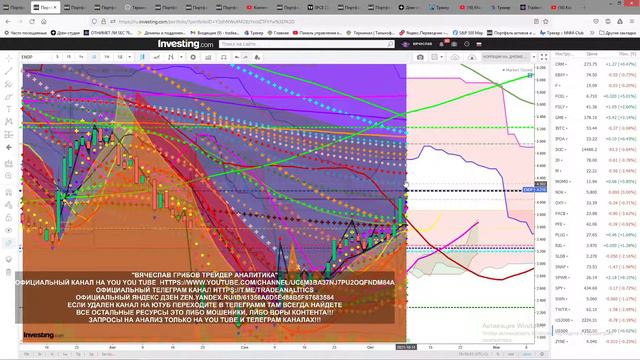Click undo arrow in chart toolbar
Viewport: 640px width, 360px height.
pyautogui.click(x=237, y=57)
